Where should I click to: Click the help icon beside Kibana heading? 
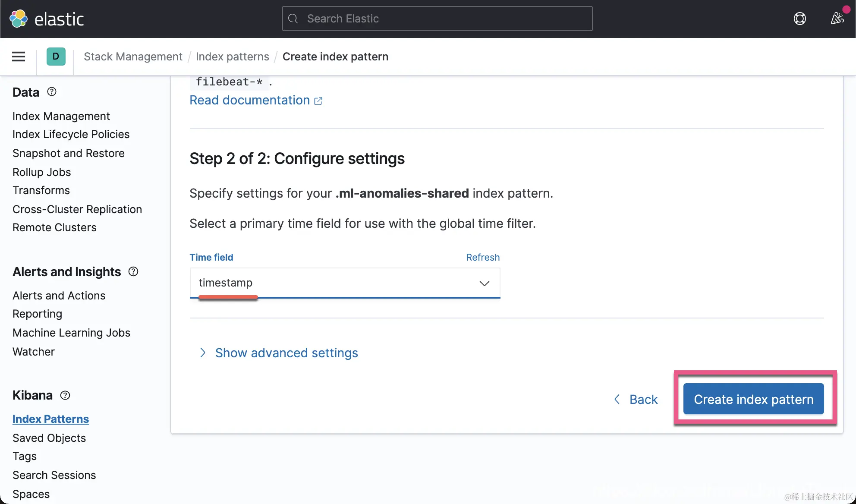[65, 395]
